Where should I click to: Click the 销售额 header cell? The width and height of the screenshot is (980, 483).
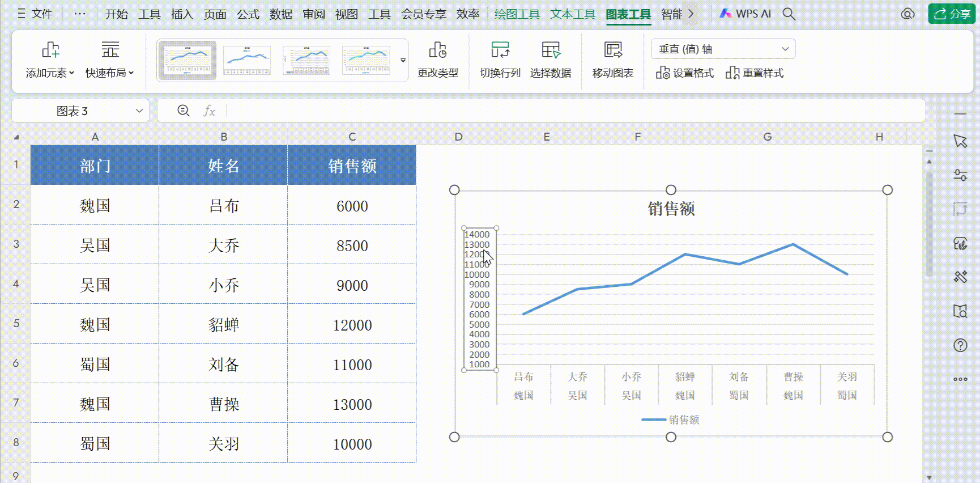click(x=352, y=166)
